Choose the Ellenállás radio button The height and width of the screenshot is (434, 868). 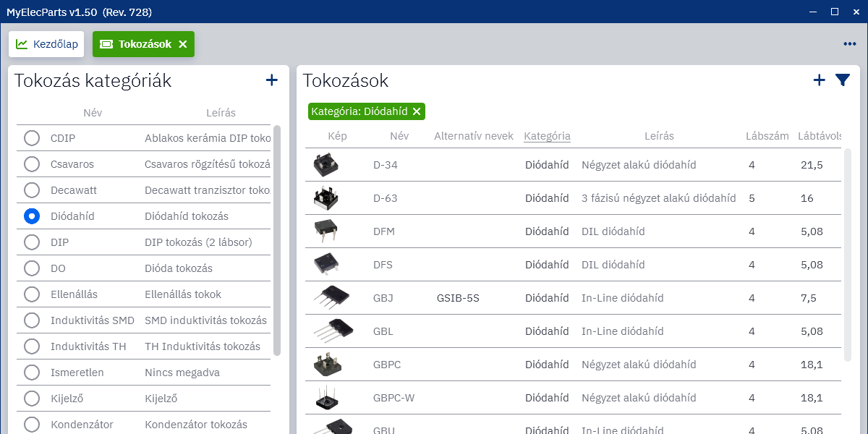32,294
